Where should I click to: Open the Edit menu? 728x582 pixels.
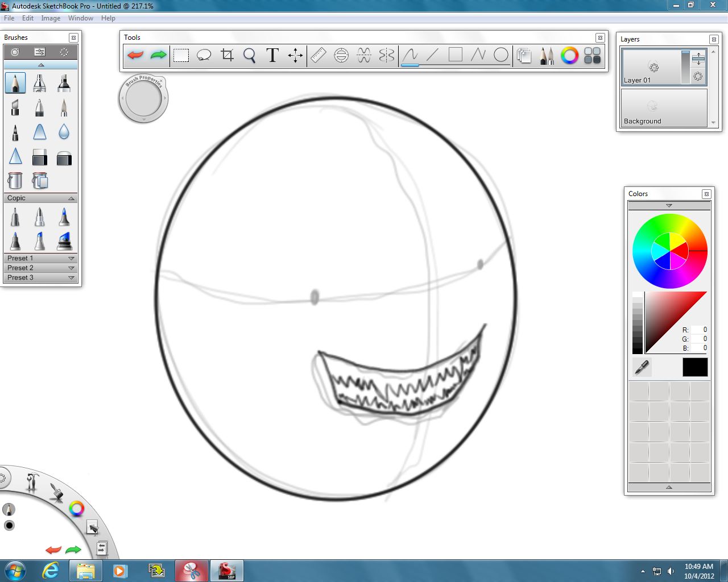28,18
